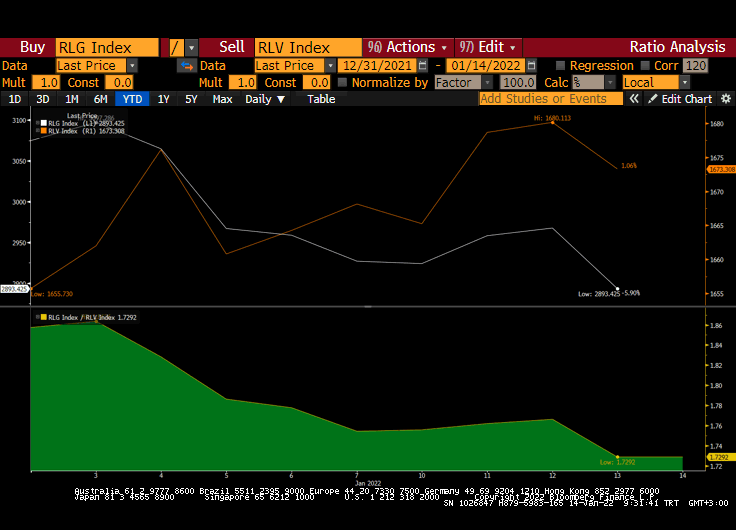
Task: Click the RLV Index sell field
Action: coord(308,48)
